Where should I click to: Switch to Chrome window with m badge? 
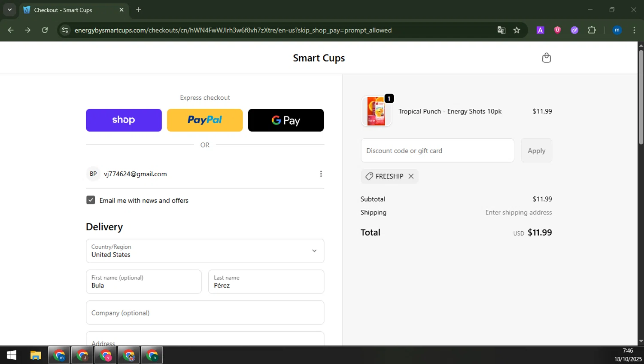(x=59, y=355)
